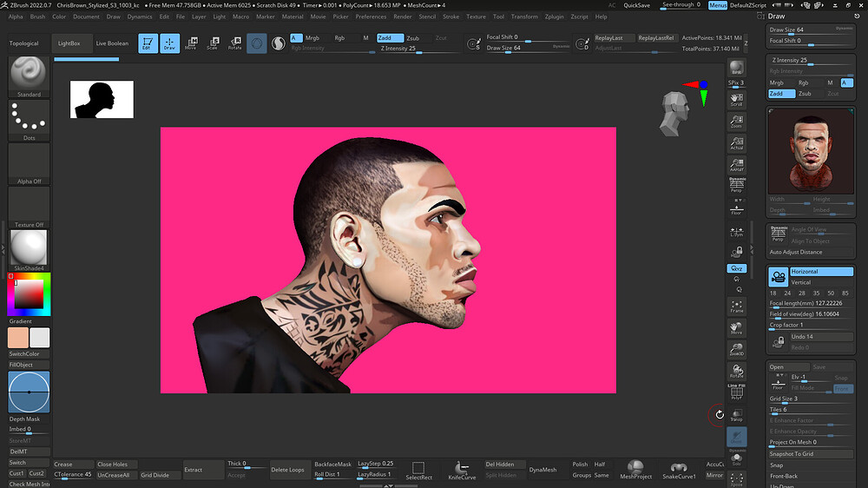Open the Brush menu
Screen dimensions: 868x488
coord(37,16)
